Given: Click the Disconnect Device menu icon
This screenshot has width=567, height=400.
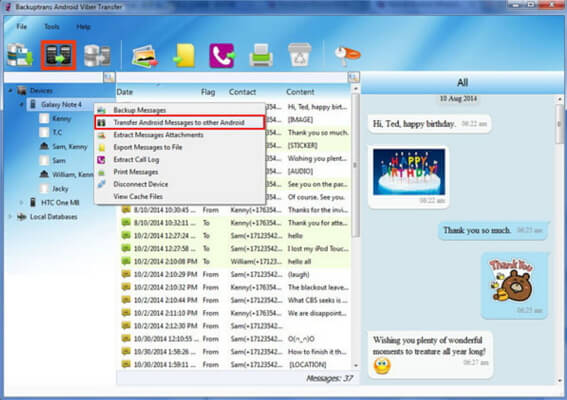Looking at the screenshot, I should (x=102, y=184).
